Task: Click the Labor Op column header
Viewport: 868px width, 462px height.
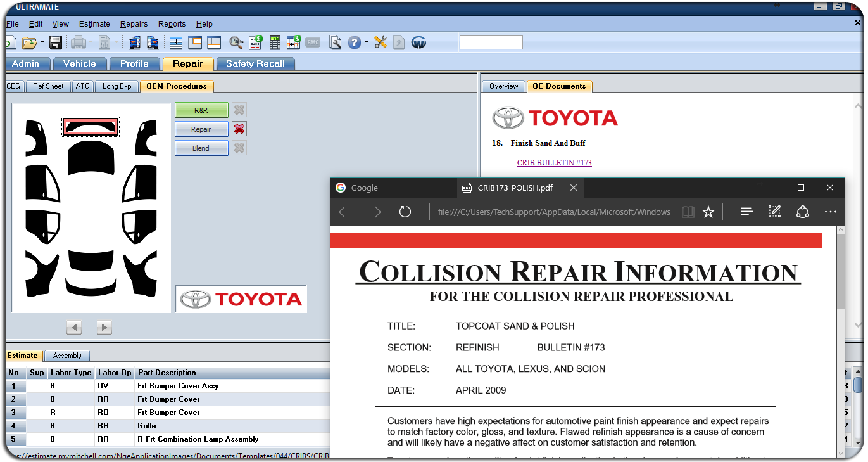Action: 115,373
